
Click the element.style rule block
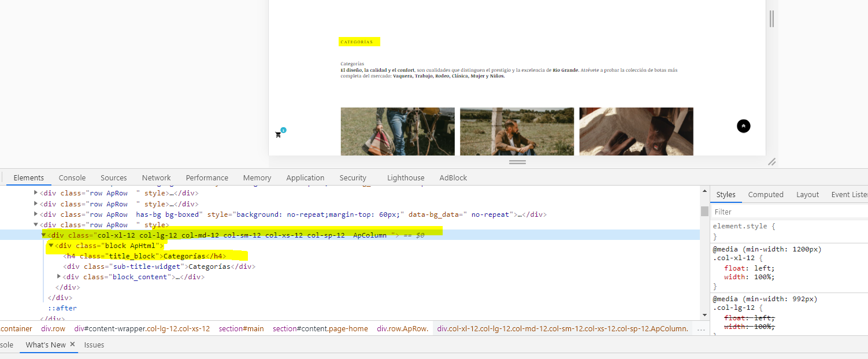(789, 231)
